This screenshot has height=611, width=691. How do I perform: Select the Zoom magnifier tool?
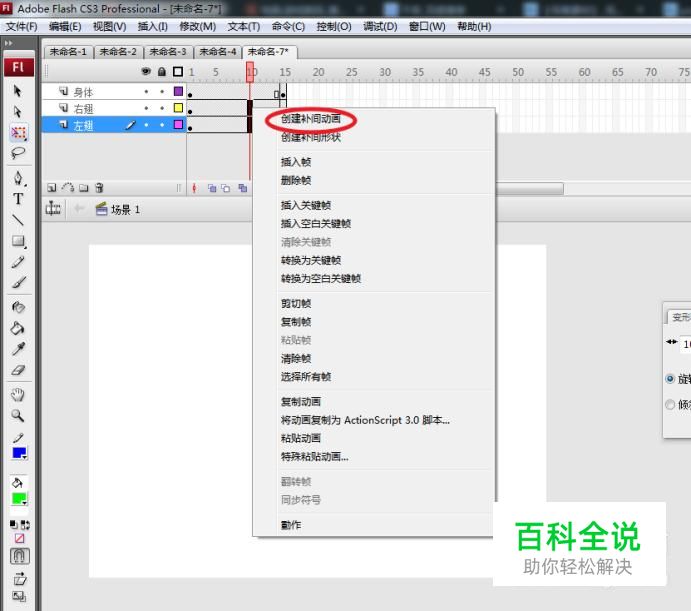point(18,415)
